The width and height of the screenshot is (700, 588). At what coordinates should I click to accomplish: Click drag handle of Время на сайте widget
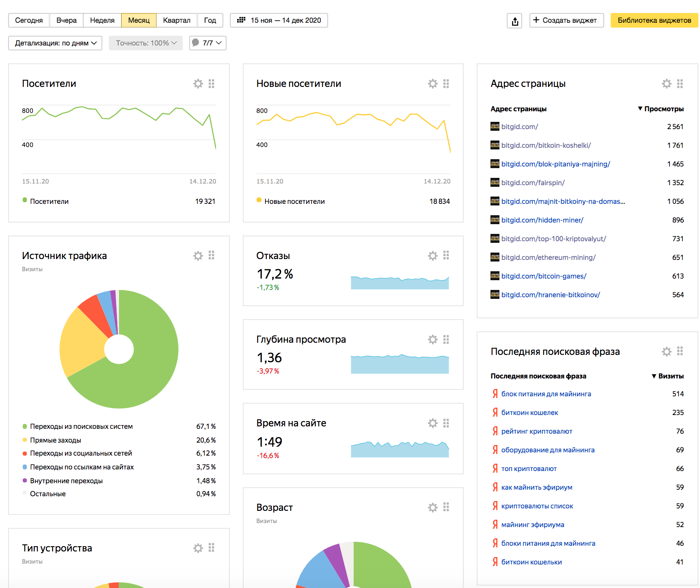point(446,423)
